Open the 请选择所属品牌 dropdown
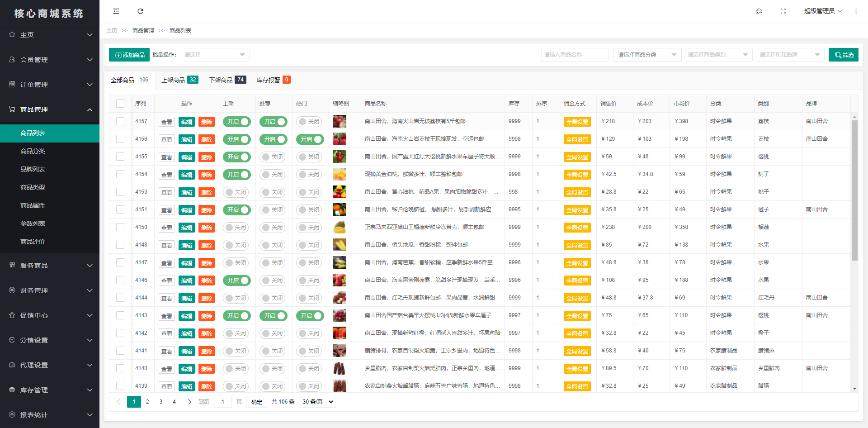 click(x=790, y=55)
